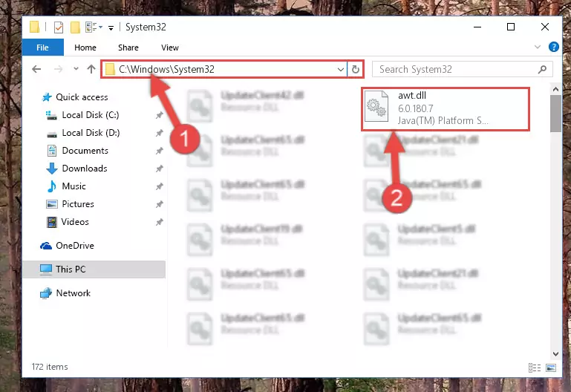Open the Explorer help button
Image resolution: width=571 pixels, height=392 pixels.
pos(553,47)
